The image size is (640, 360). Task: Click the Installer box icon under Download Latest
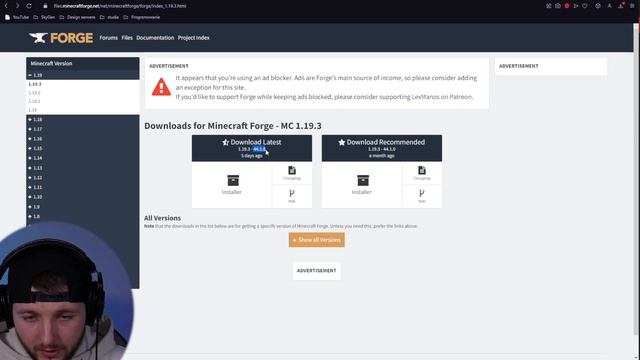[233, 180]
